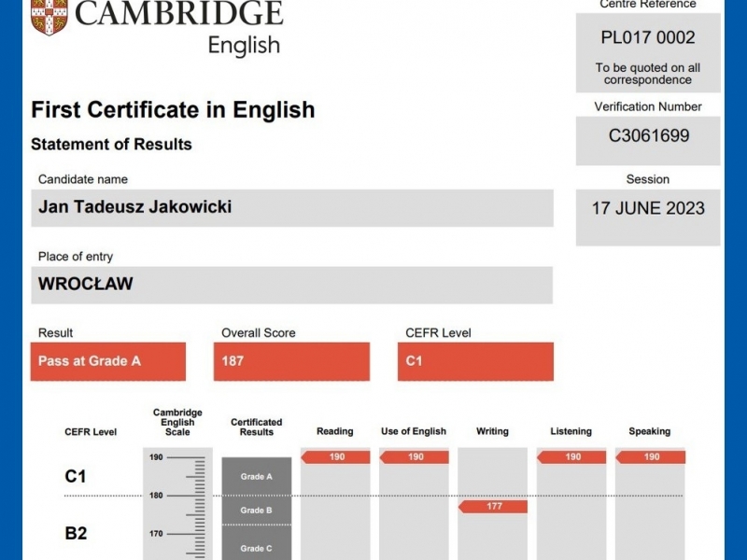The height and width of the screenshot is (560, 747).
Task: Click the Candidate name label
Action: tap(83, 179)
